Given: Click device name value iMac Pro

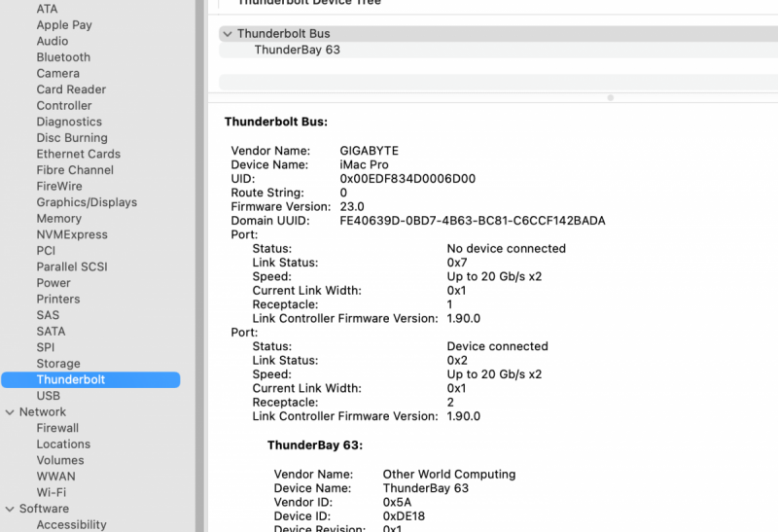Looking at the screenshot, I should pos(364,164).
